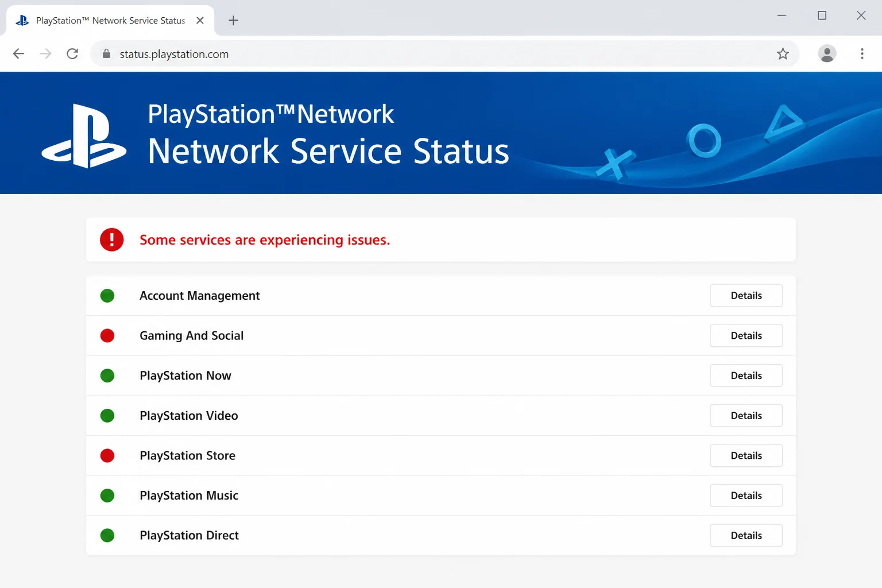Show Details for PlayStation Music

pyautogui.click(x=746, y=496)
